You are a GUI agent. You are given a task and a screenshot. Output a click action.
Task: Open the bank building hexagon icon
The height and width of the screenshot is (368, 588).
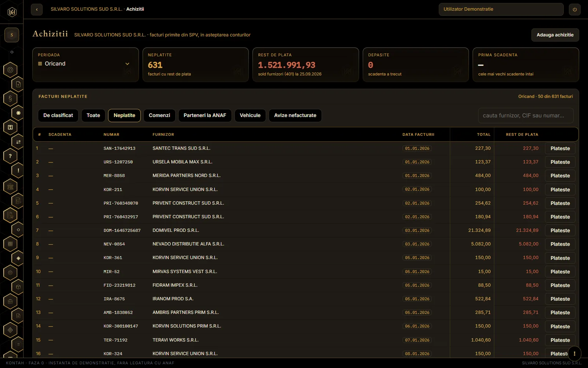point(10,187)
